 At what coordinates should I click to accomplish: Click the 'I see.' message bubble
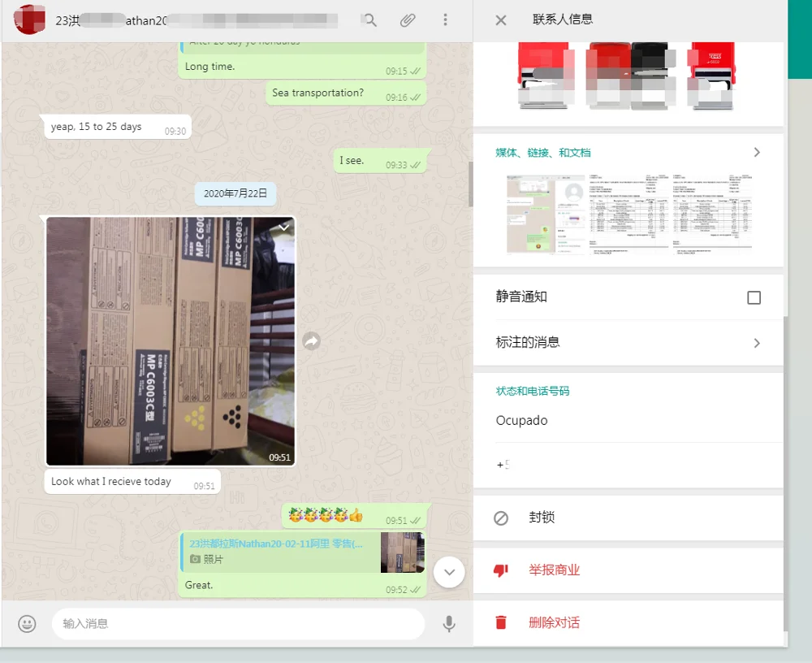[380, 161]
